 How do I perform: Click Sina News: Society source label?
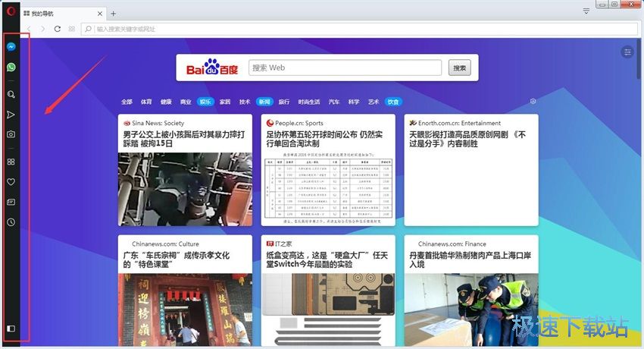tap(158, 123)
